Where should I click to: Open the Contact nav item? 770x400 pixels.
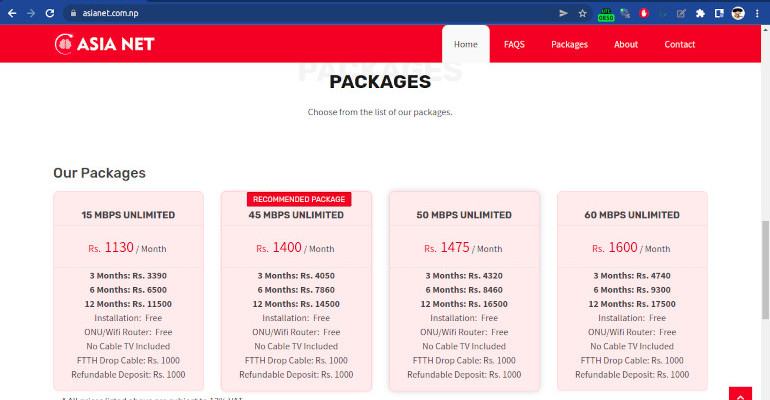pyautogui.click(x=680, y=44)
